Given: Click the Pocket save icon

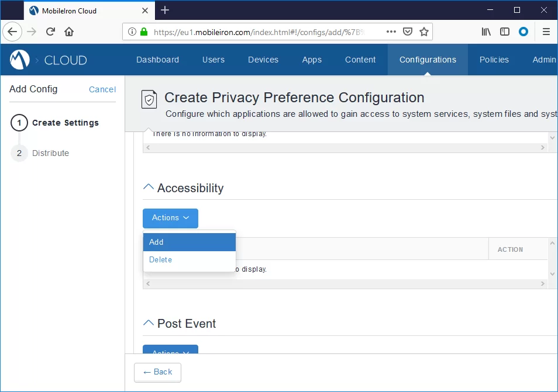Looking at the screenshot, I should coord(408,32).
